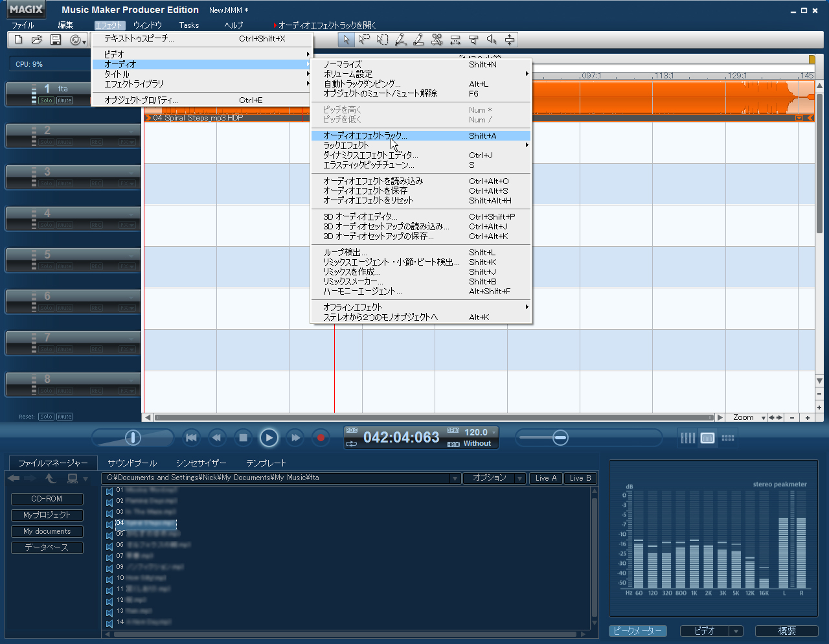Toggle Solo on track 1
The width and height of the screenshot is (829, 644).
46,100
